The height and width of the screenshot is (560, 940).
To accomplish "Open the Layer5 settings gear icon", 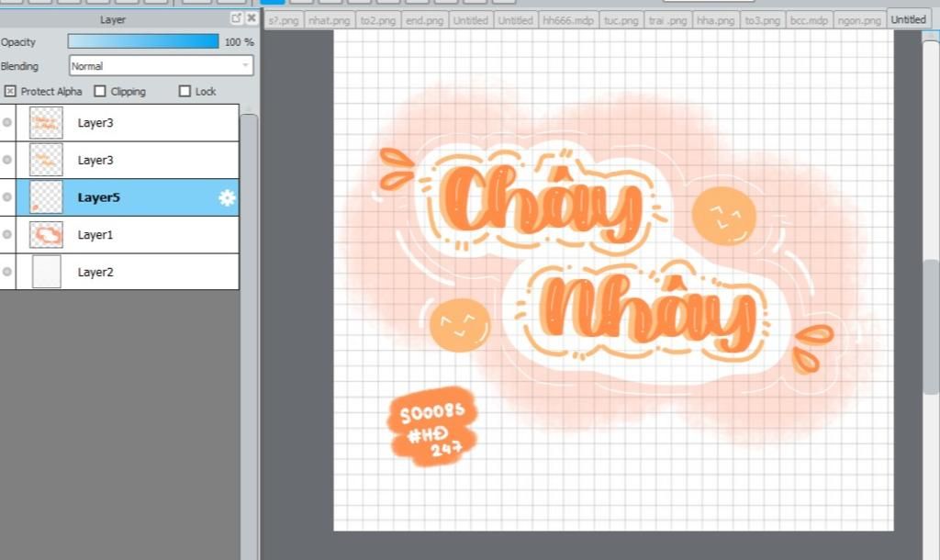I will (x=227, y=198).
